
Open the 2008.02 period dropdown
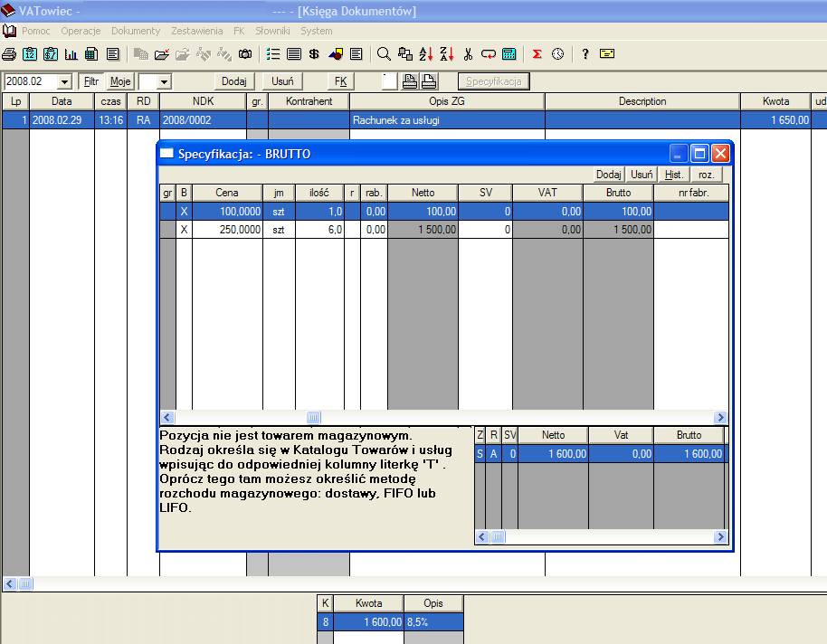point(64,82)
